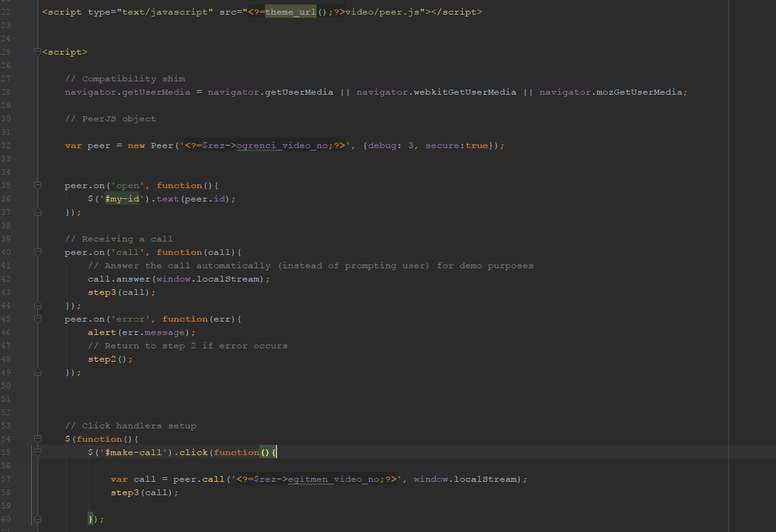Click the fold end marker on line 49

[x=37, y=372]
